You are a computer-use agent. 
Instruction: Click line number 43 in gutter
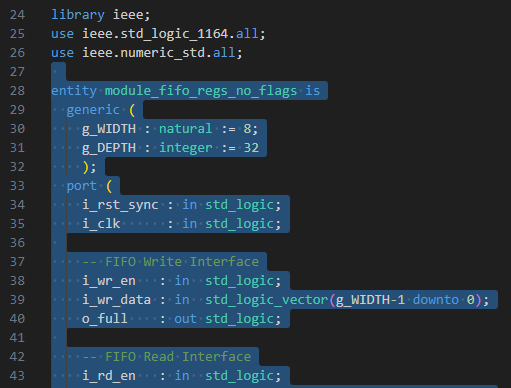coord(17,376)
